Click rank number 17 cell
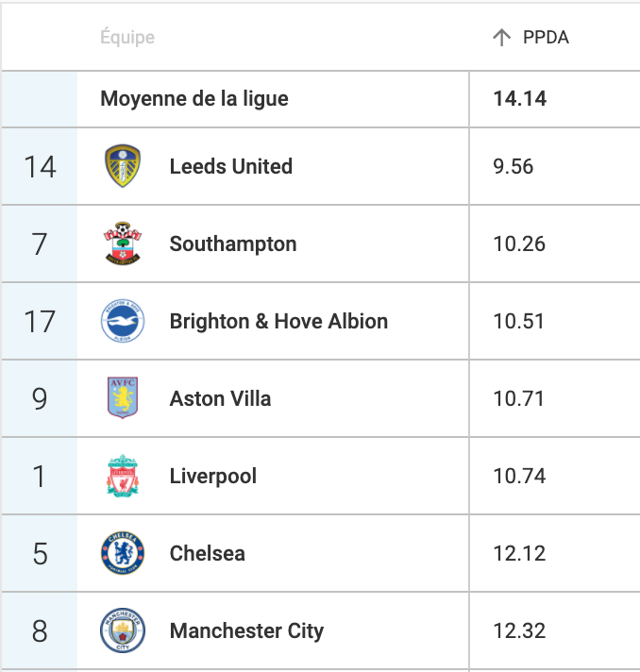The height and width of the screenshot is (672, 640). click(40, 321)
